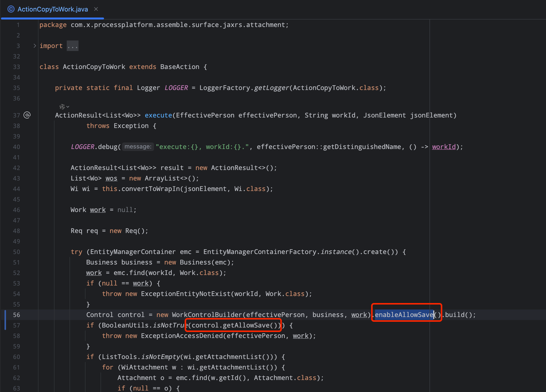Click line number 50 in the gutter
Viewport: 546px width, 392px height.
pyautogui.click(x=16, y=252)
